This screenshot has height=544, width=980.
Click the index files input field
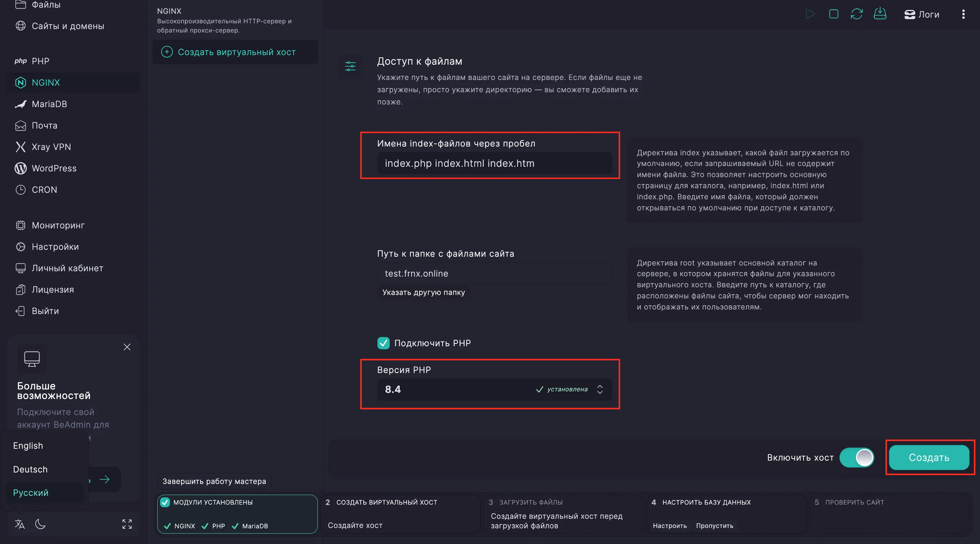click(x=494, y=163)
